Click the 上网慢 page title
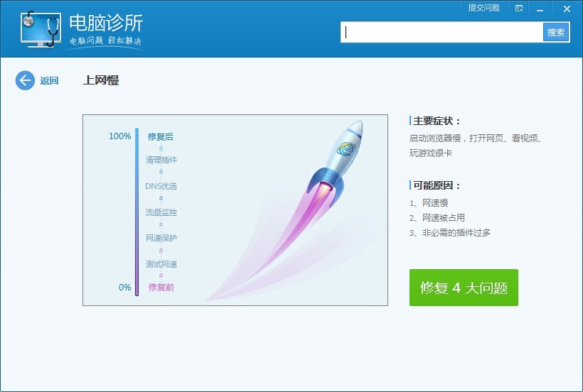 pyautogui.click(x=100, y=80)
